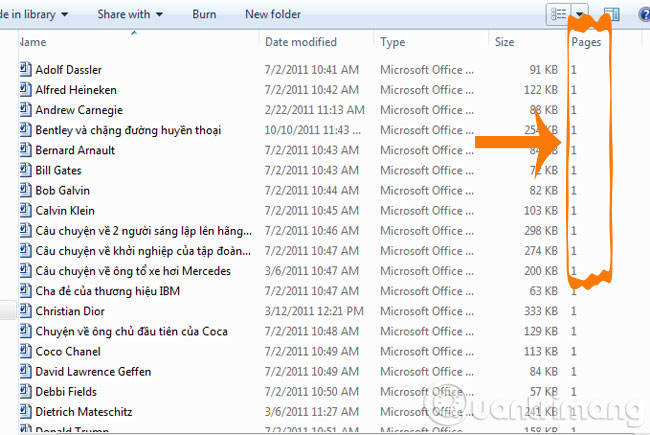Sort by the Date modified column
Image resolution: width=650 pixels, height=435 pixels.
(x=301, y=42)
